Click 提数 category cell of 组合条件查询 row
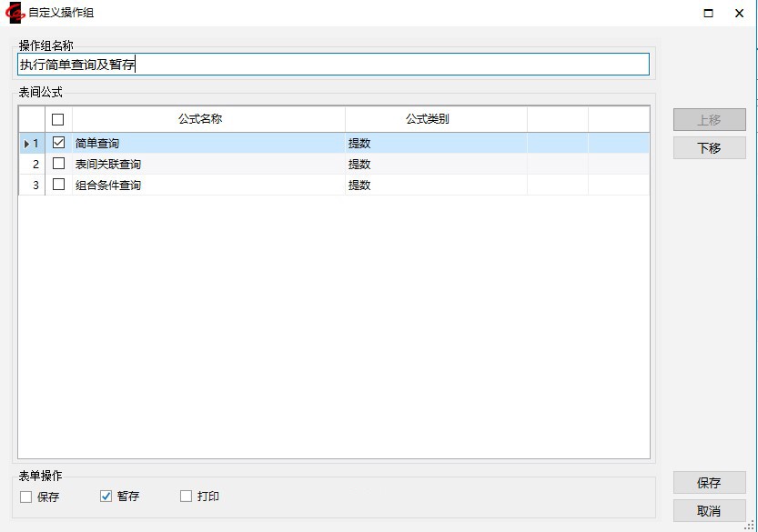 pos(435,185)
